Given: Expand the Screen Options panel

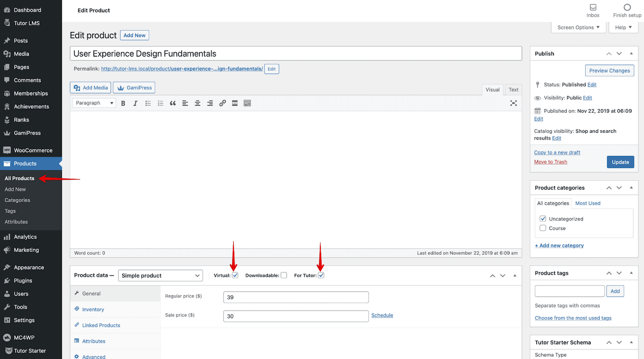Looking at the screenshot, I should coord(578,27).
